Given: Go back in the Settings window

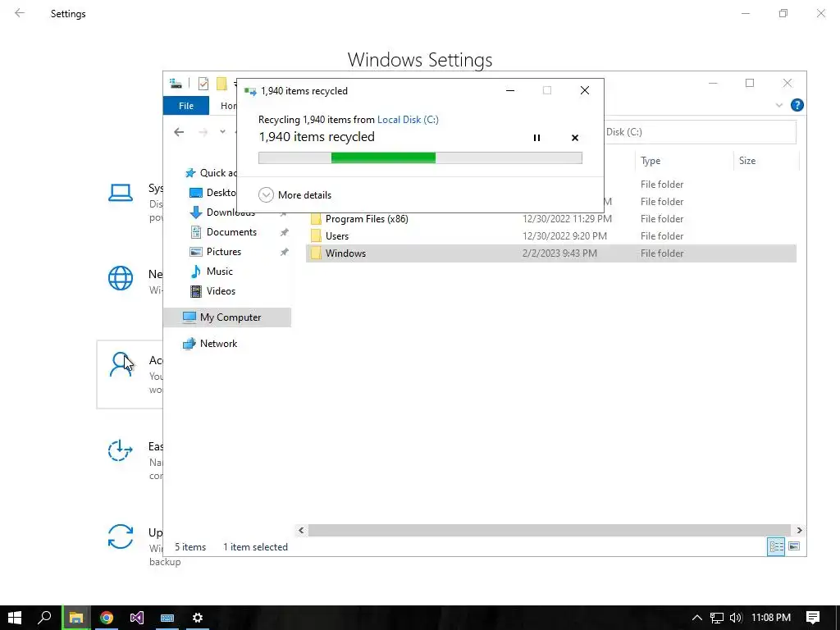Looking at the screenshot, I should click(20, 13).
